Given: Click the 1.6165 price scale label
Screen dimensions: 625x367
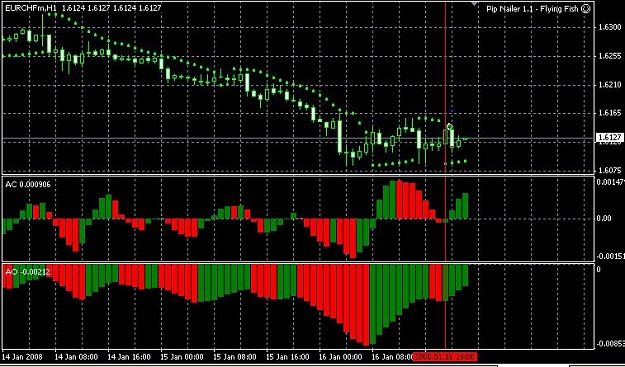Looking at the screenshot, I should pyautogui.click(x=610, y=114).
